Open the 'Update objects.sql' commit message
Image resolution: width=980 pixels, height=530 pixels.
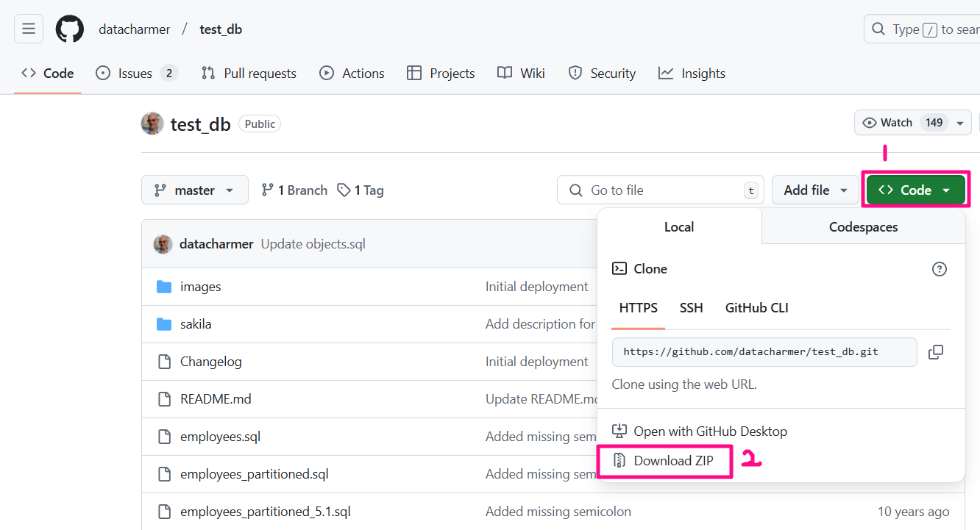[x=313, y=244]
